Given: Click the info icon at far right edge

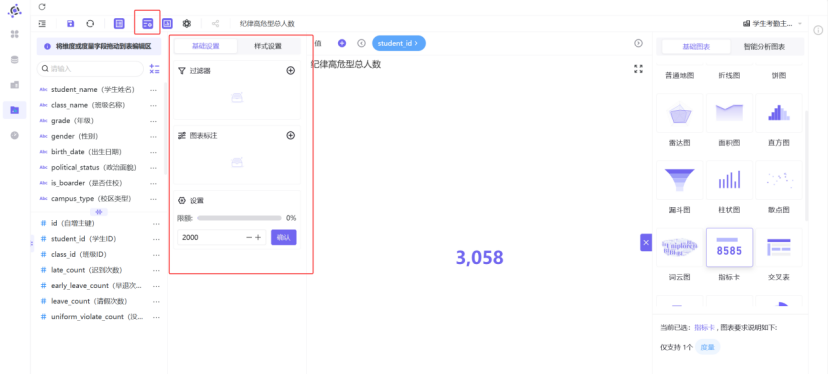Looking at the screenshot, I should (x=818, y=30).
